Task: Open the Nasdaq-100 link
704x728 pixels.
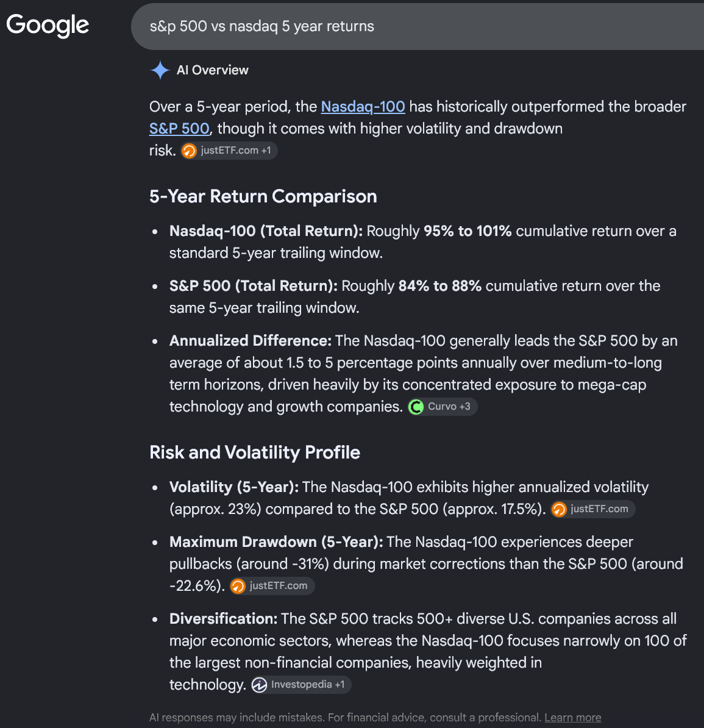Action: [x=363, y=107]
